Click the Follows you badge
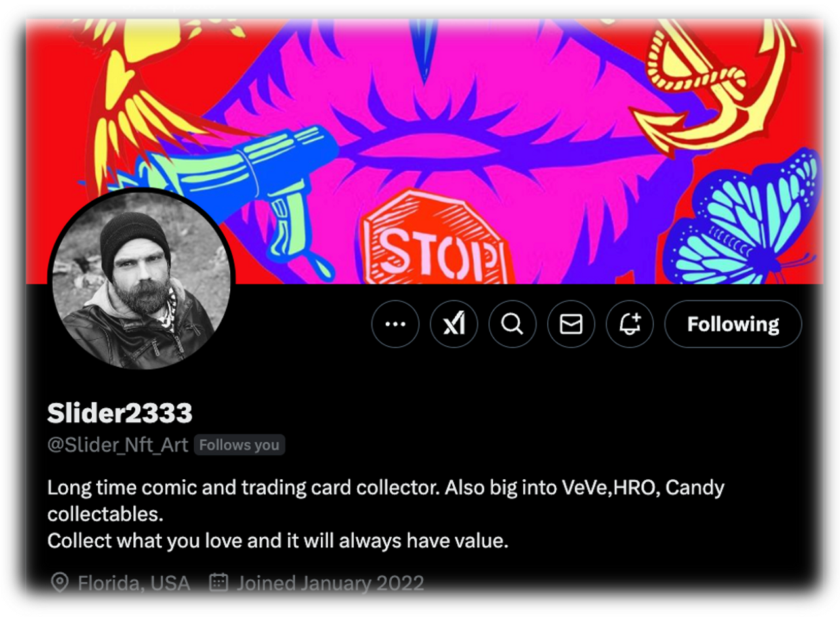This screenshot has width=840, height=617. [240, 445]
